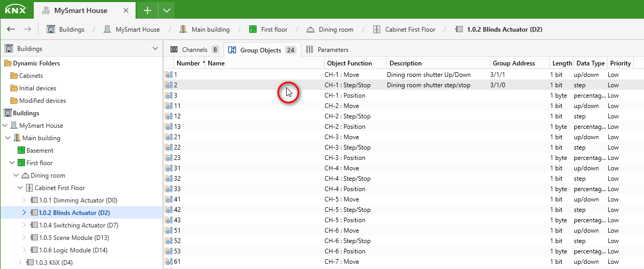The height and width of the screenshot is (269, 644).
Task: Open the tab list dropdown arrow
Action: (x=166, y=10)
